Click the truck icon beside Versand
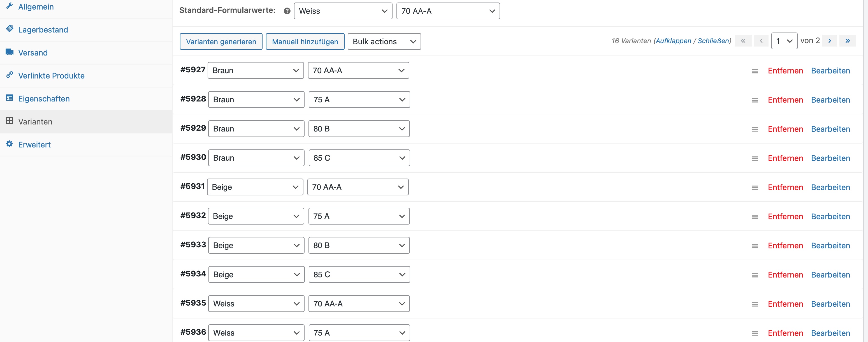 [x=10, y=52]
